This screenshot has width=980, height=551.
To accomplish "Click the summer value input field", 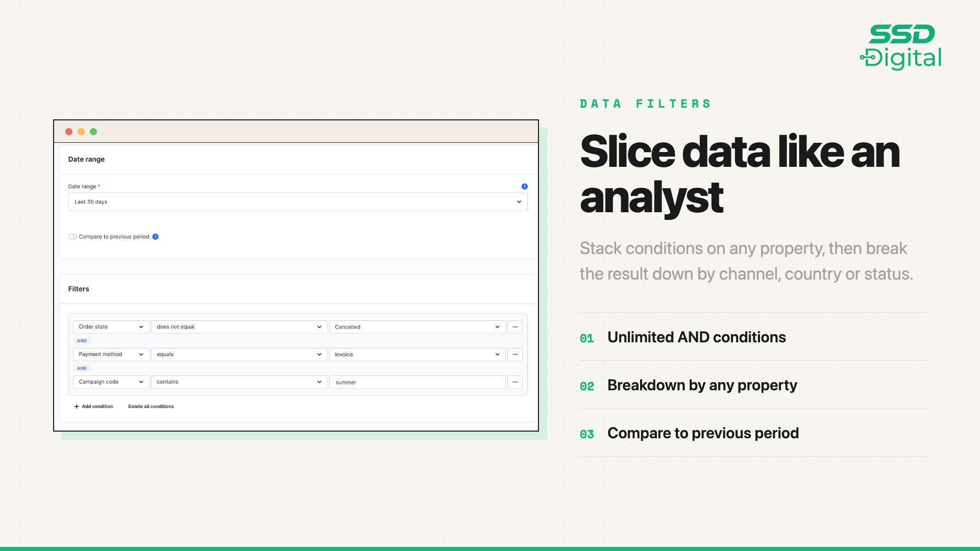I will coord(418,382).
